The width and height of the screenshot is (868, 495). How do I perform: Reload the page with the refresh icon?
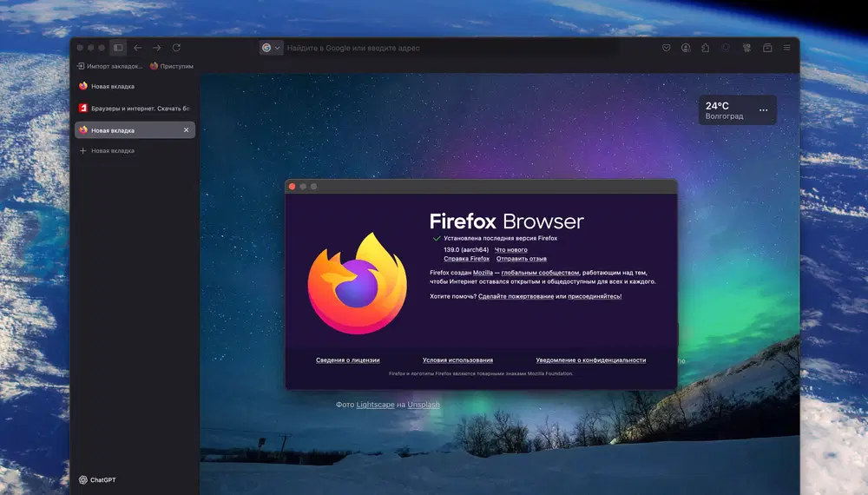coord(176,48)
